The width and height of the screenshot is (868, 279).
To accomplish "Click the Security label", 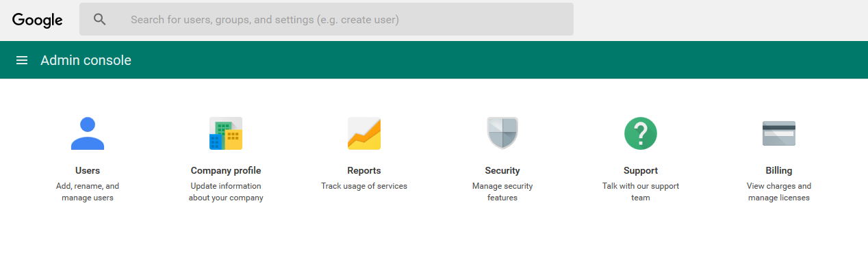I will coord(502,170).
